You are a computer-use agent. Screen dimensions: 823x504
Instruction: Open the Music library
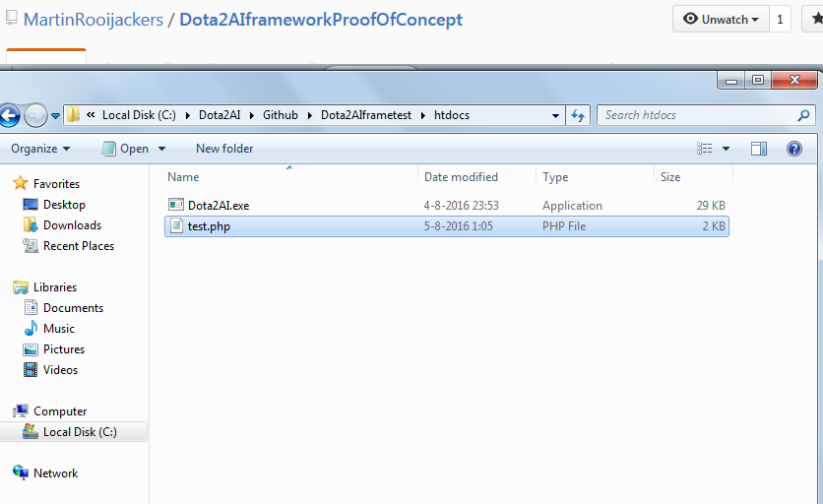click(59, 329)
